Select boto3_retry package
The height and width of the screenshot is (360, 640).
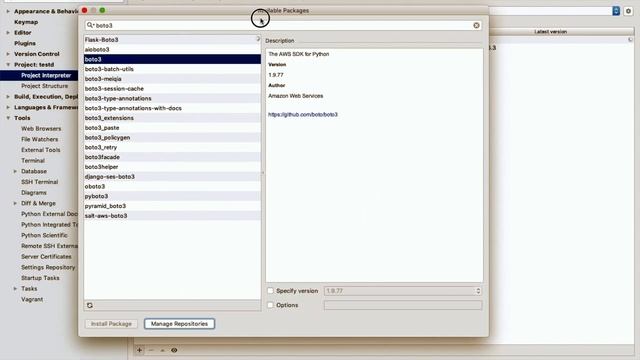coord(172,147)
